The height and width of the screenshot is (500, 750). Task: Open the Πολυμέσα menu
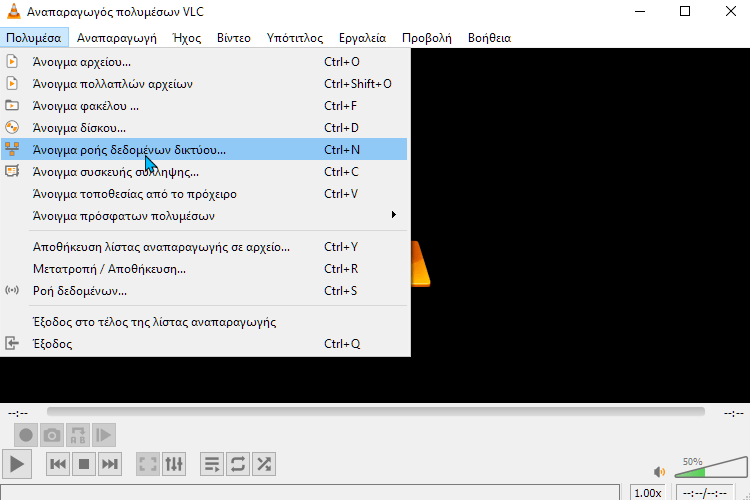pos(34,38)
